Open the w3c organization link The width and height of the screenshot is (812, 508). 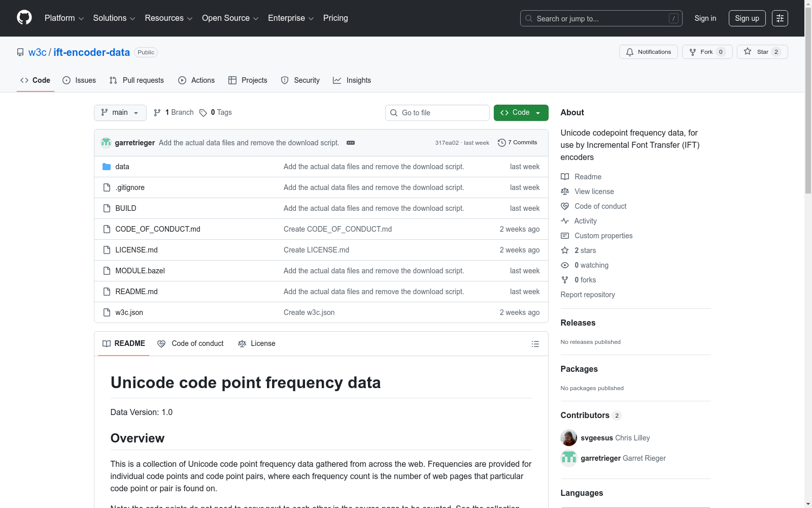tap(38, 52)
